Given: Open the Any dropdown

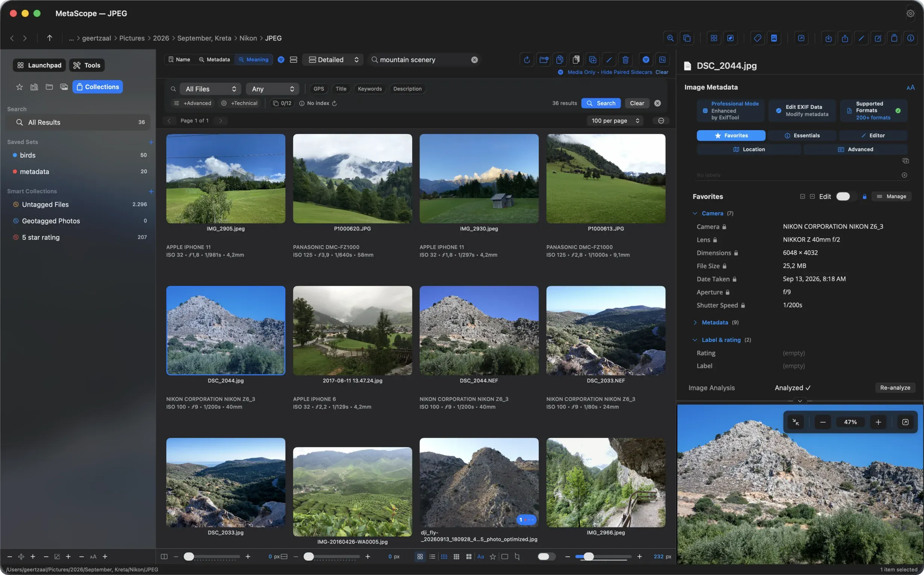Looking at the screenshot, I should [x=272, y=89].
